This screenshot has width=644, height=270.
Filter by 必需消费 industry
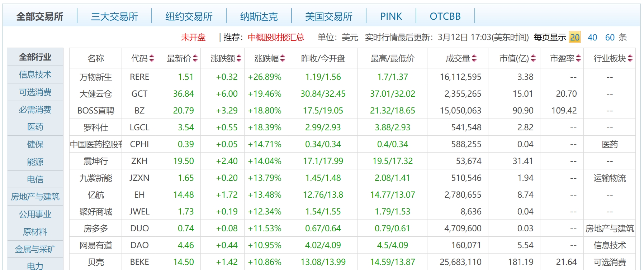(35, 110)
